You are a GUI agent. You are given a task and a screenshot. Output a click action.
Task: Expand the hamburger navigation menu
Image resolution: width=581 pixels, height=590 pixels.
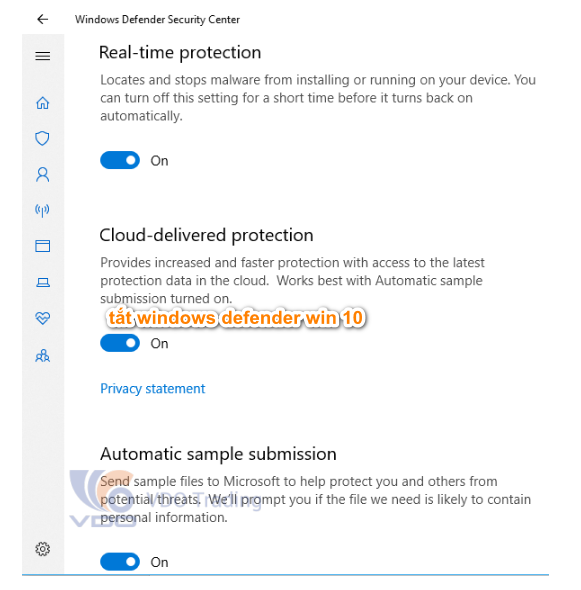click(43, 56)
